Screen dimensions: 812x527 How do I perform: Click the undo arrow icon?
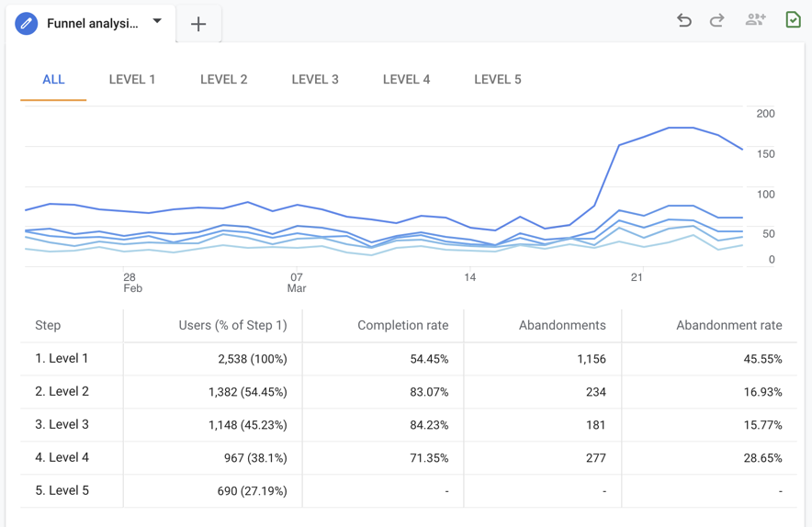coord(684,20)
